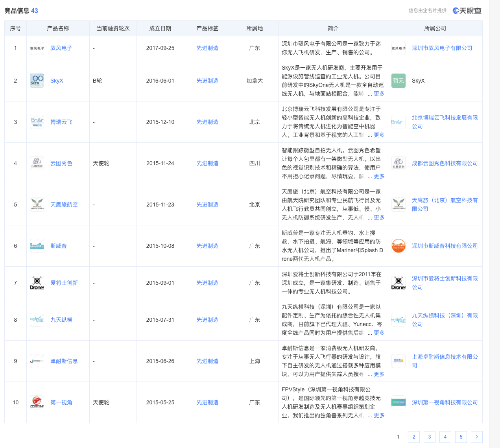Open the 爱将士创新 product link
The width and height of the screenshot is (500, 448).
click(x=64, y=283)
